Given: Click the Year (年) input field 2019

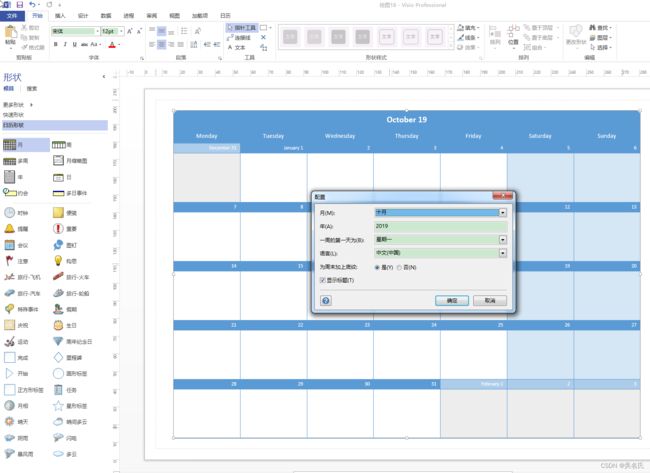Looking at the screenshot, I should (x=440, y=226).
